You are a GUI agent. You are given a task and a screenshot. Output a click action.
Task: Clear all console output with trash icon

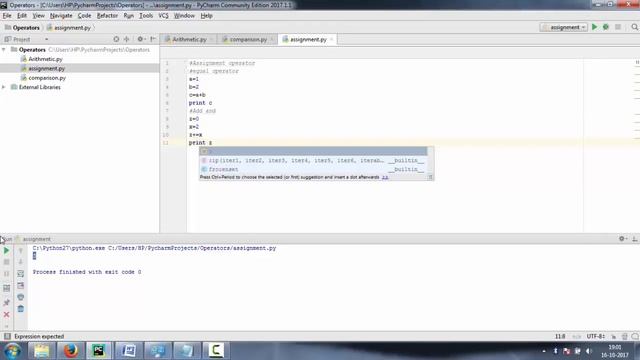(20, 309)
